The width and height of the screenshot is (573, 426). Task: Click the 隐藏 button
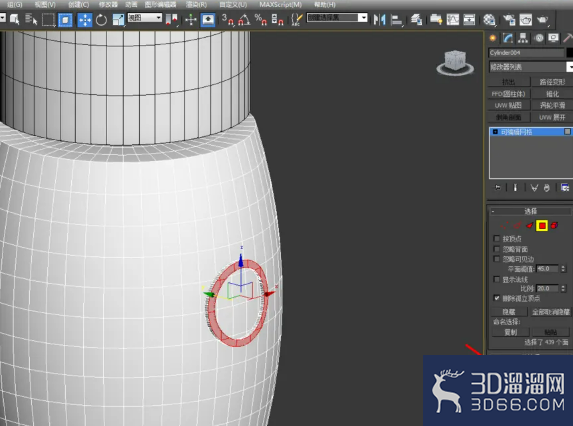[x=509, y=312]
